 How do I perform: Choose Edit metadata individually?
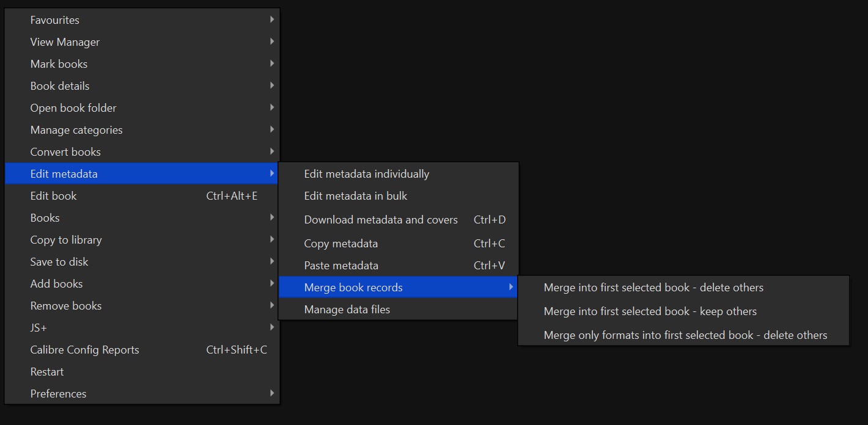pos(367,174)
